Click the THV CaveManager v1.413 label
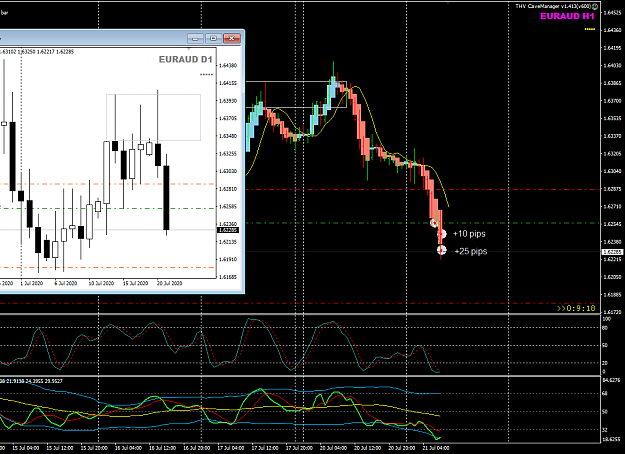This screenshot has height=454, width=625. [553, 6]
